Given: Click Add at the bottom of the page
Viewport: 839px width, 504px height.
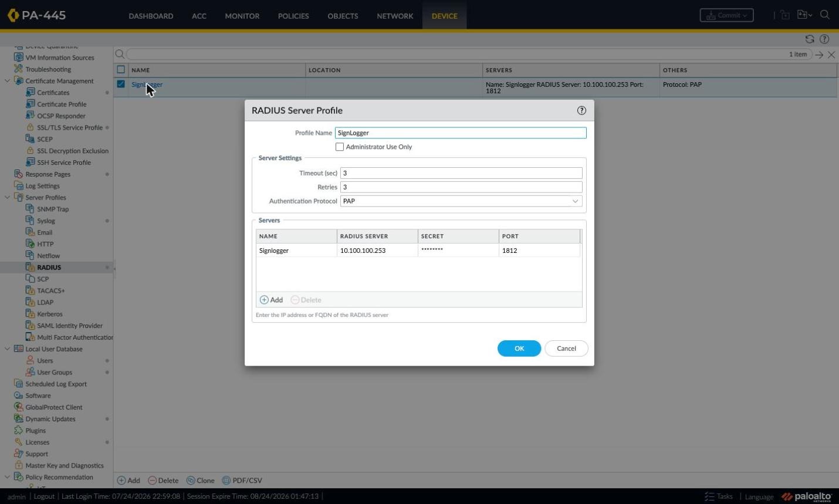Looking at the screenshot, I should [128, 481].
